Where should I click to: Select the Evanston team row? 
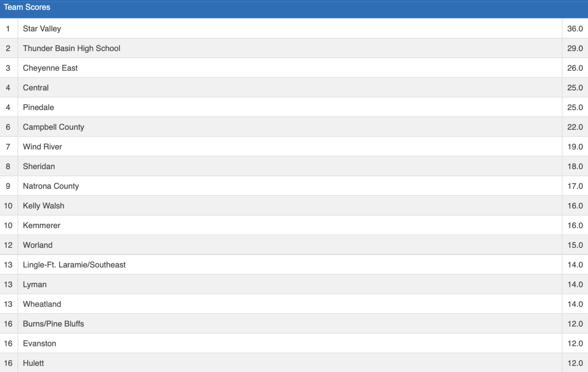click(x=39, y=344)
